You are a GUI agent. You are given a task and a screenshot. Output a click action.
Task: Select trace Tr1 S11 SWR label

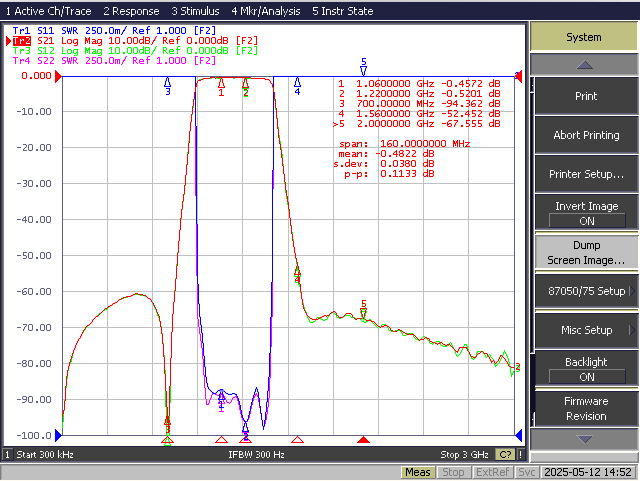(114, 31)
